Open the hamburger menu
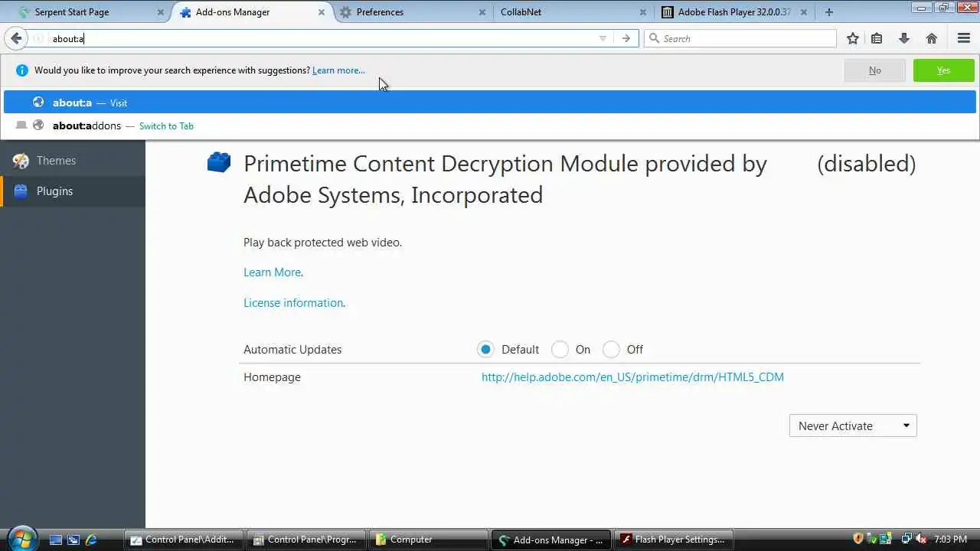Viewport: 980px width, 551px height. [964, 38]
